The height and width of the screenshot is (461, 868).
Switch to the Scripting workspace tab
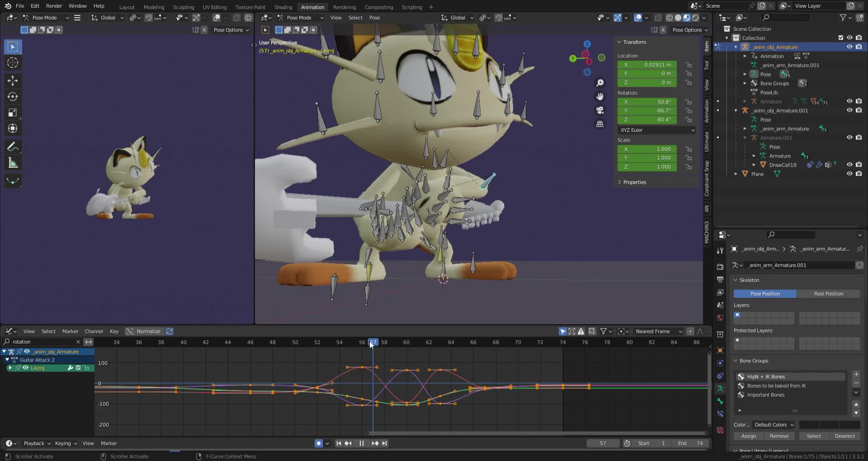click(x=411, y=7)
